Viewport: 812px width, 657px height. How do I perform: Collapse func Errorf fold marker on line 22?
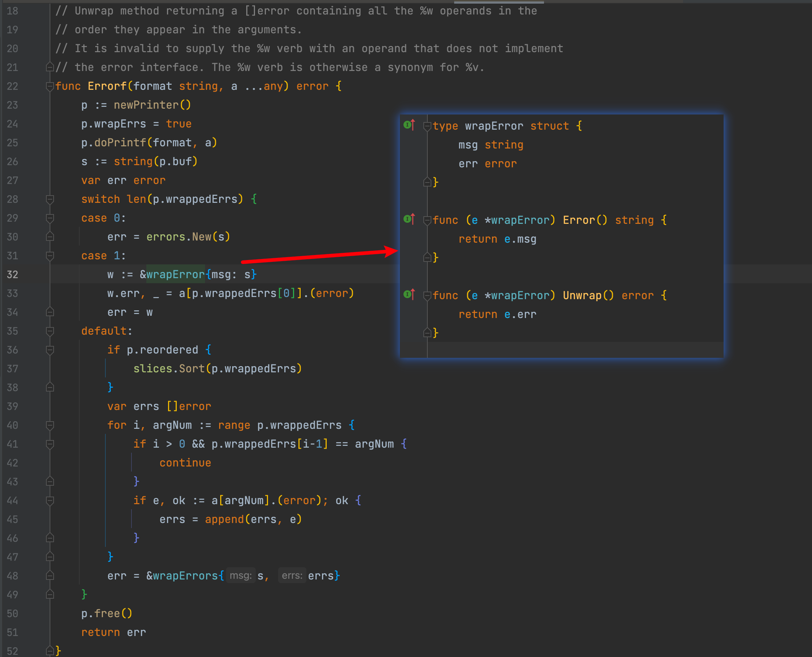coord(50,86)
